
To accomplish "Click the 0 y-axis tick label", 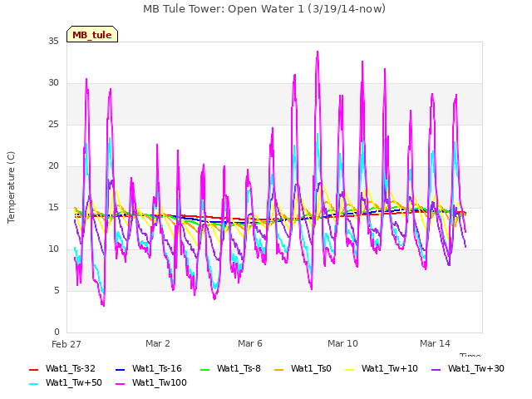I will pyautogui.click(x=57, y=332).
